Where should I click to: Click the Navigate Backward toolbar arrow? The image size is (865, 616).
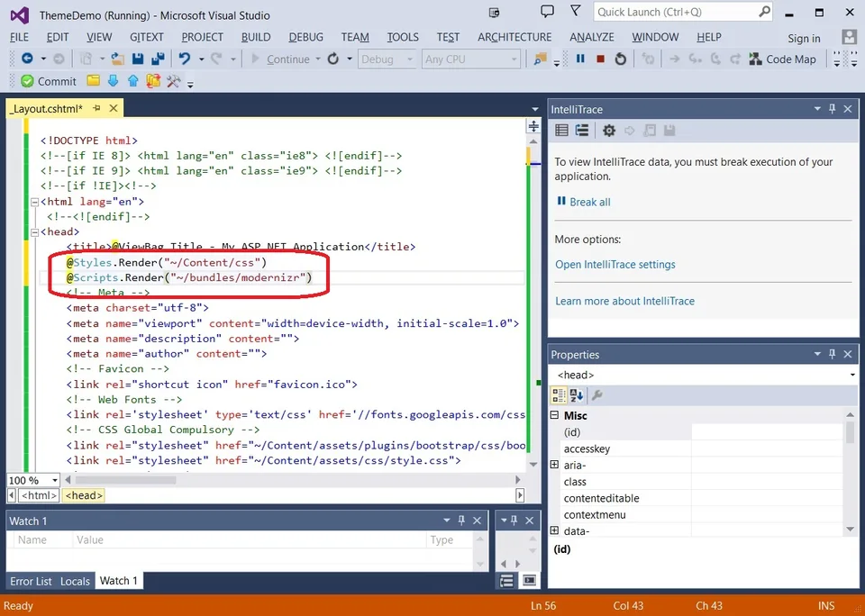(x=26, y=59)
